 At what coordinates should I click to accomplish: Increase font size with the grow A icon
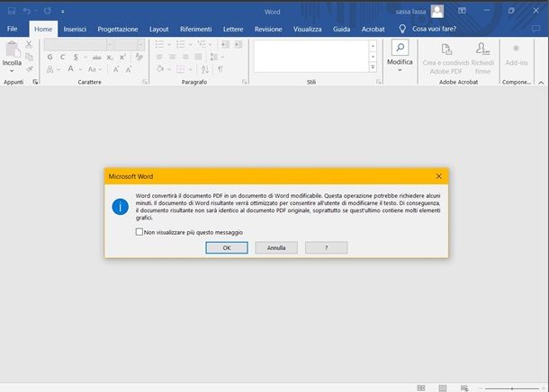(116, 69)
